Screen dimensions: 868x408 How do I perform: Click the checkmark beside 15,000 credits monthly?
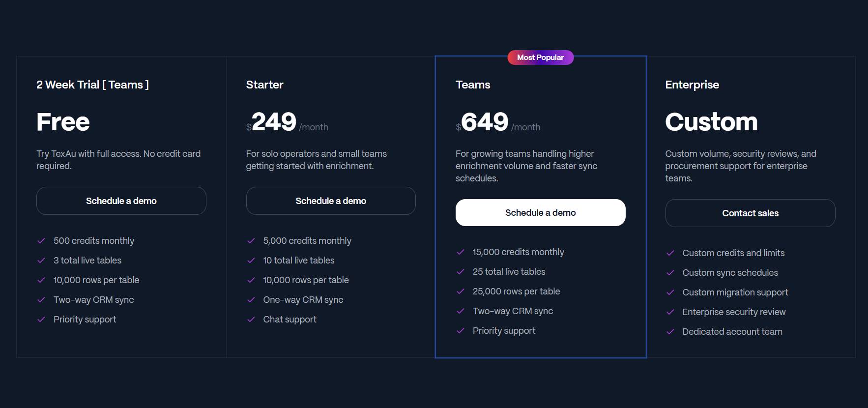tap(460, 252)
